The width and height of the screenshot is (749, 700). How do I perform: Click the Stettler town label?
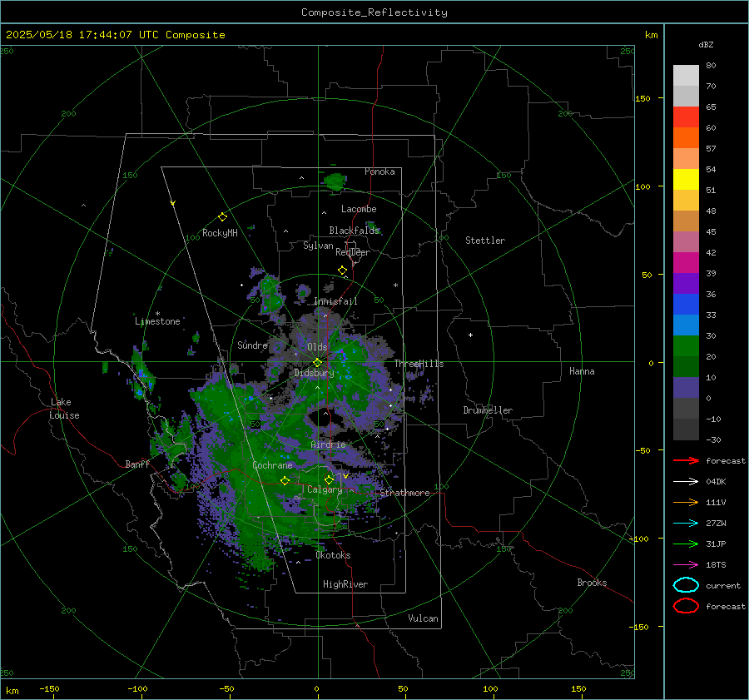[485, 241]
